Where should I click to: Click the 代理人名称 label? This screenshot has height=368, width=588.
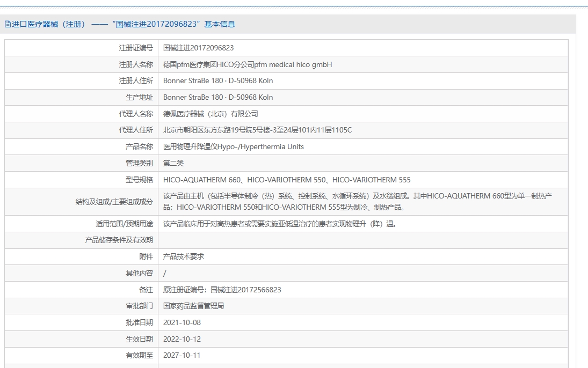136,114
